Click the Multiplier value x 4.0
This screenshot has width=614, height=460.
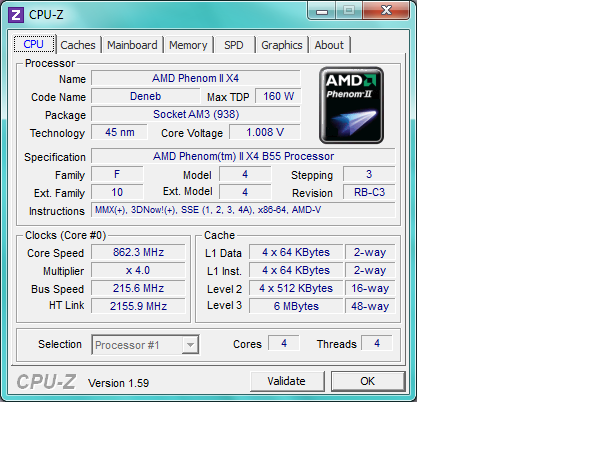pos(138,270)
